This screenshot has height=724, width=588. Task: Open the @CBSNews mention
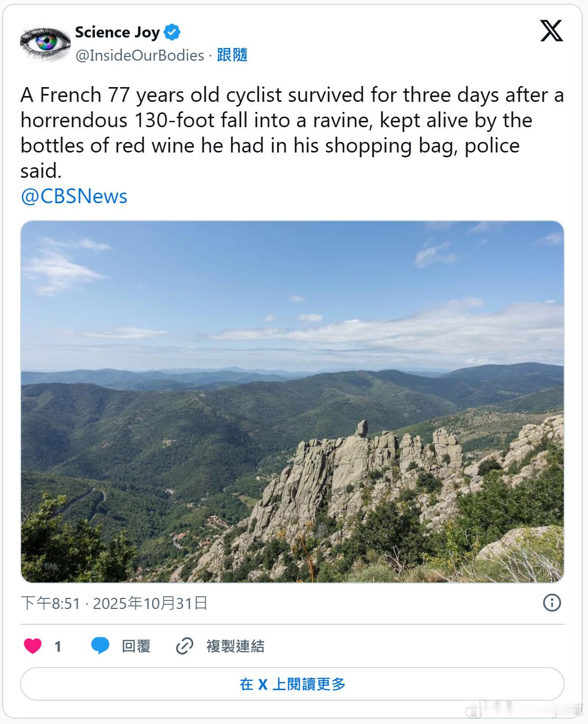pos(74,196)
